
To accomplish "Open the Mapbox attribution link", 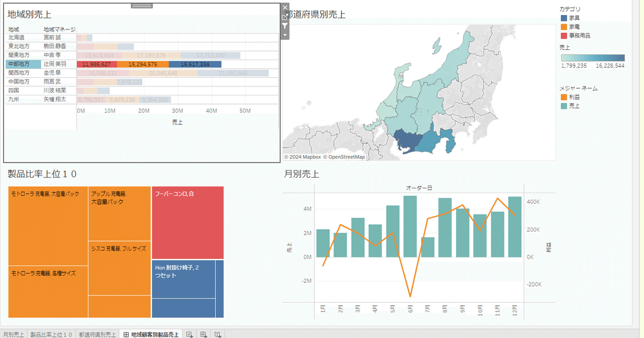I will click(302, 157).
